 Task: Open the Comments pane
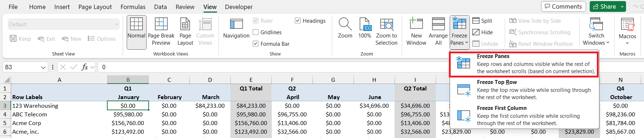(x=563, y=6)
